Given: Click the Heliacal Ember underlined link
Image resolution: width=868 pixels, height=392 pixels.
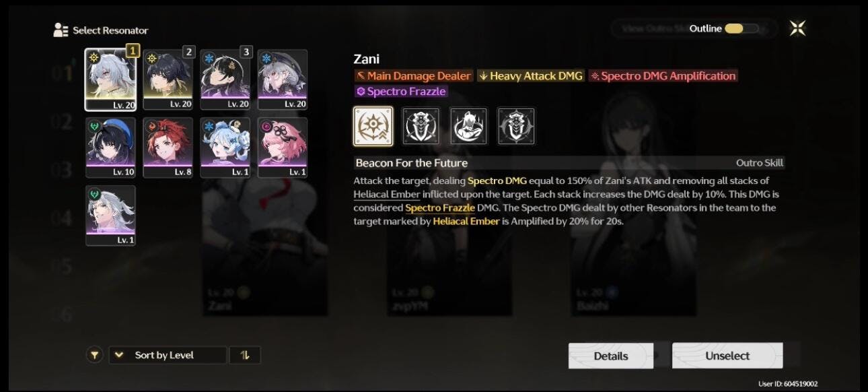Looking at the screenshot, I should (x=387, y=194).
